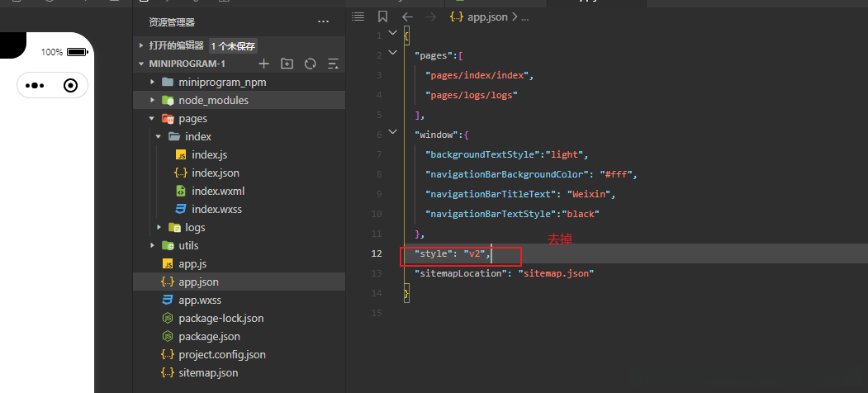Click the bookmark icon in editor toolbar
This screenshot has height=393, width=868.
coord(382,17)
